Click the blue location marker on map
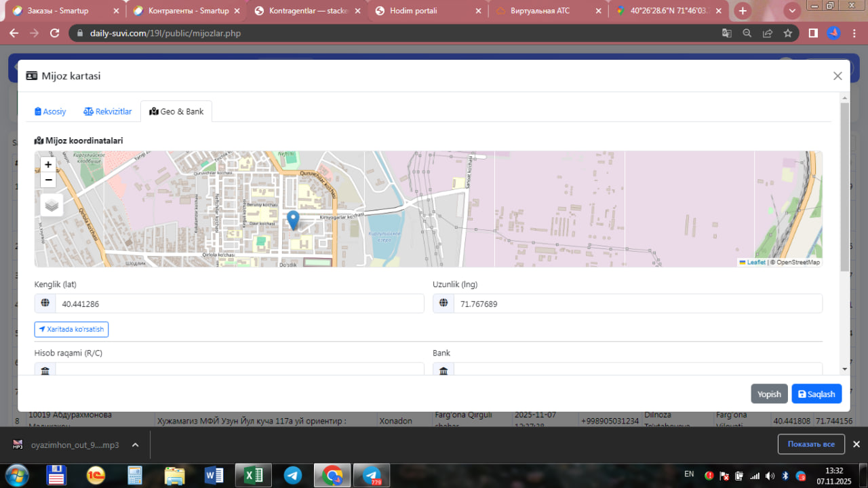 [x=293, y=219]
